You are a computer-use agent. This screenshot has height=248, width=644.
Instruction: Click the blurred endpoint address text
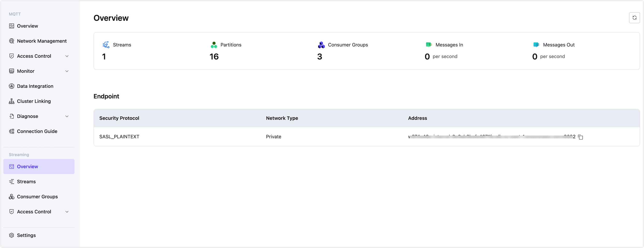click(x=492, y=137)
